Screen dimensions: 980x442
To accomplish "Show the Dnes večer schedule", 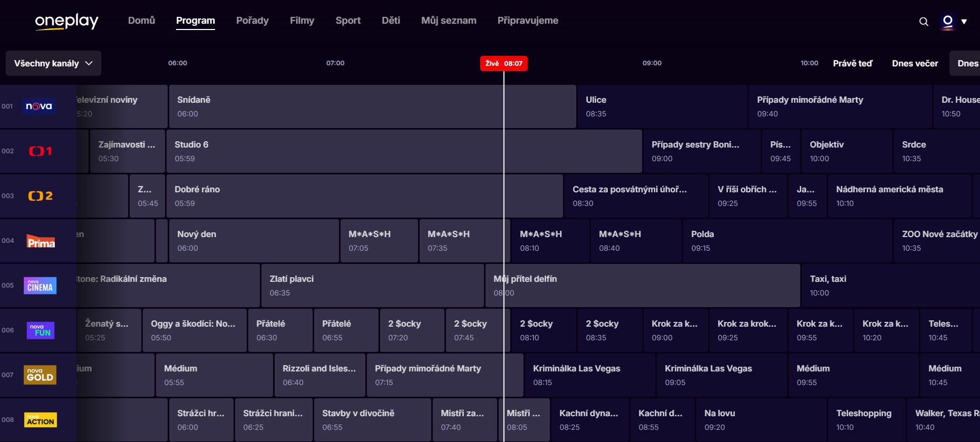I will (915, 63).
